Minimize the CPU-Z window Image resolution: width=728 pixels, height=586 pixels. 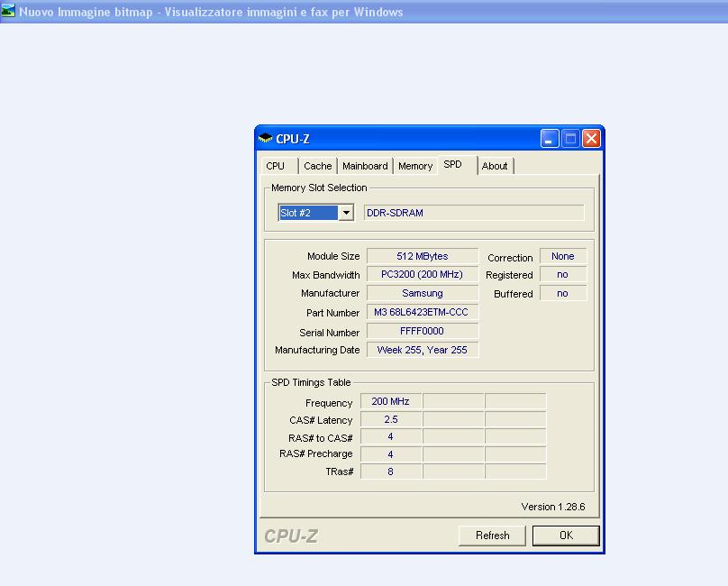(x=550, y=139)
